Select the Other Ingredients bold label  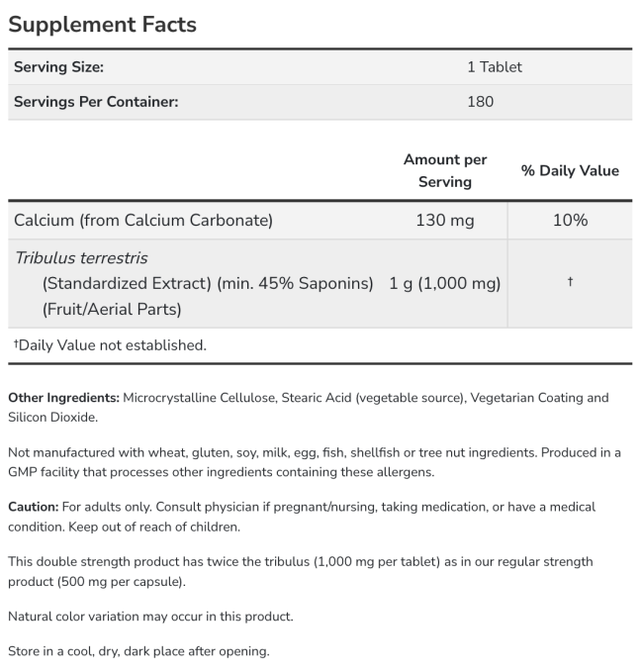click(x=64, y=398)
